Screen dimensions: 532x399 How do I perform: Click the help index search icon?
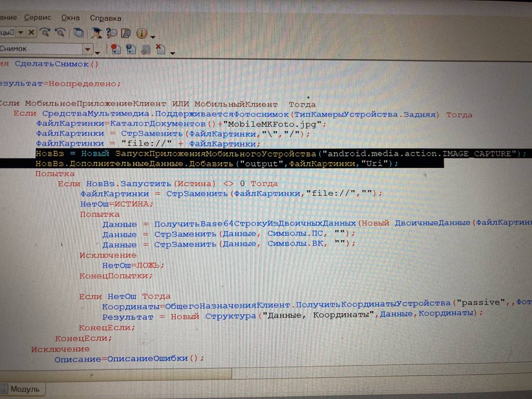125,33
